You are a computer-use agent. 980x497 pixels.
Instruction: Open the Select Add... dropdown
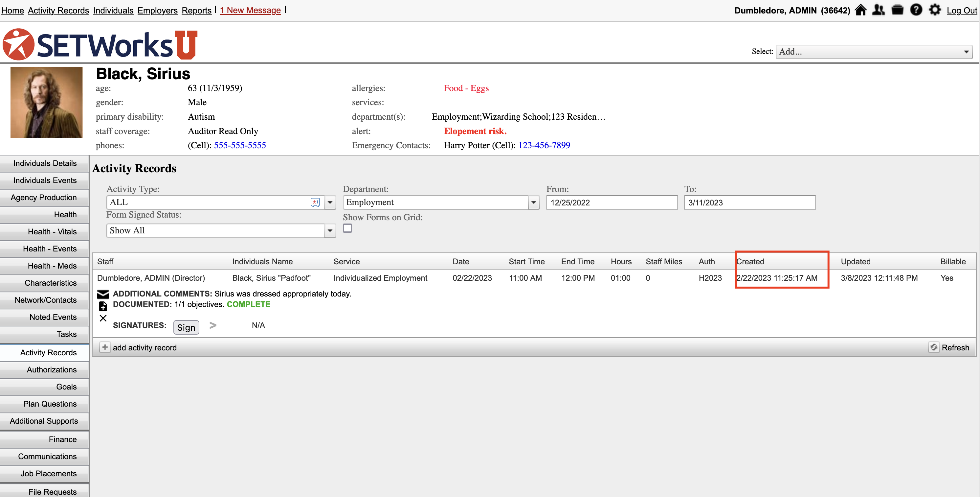[x=874, y=52]
